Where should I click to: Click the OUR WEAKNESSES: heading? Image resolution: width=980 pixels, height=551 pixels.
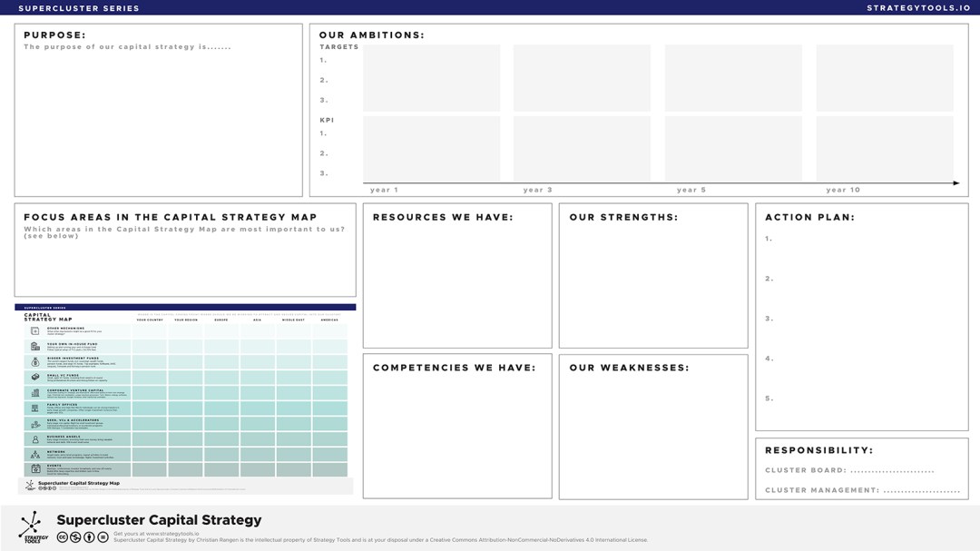(x=630, y=368)
